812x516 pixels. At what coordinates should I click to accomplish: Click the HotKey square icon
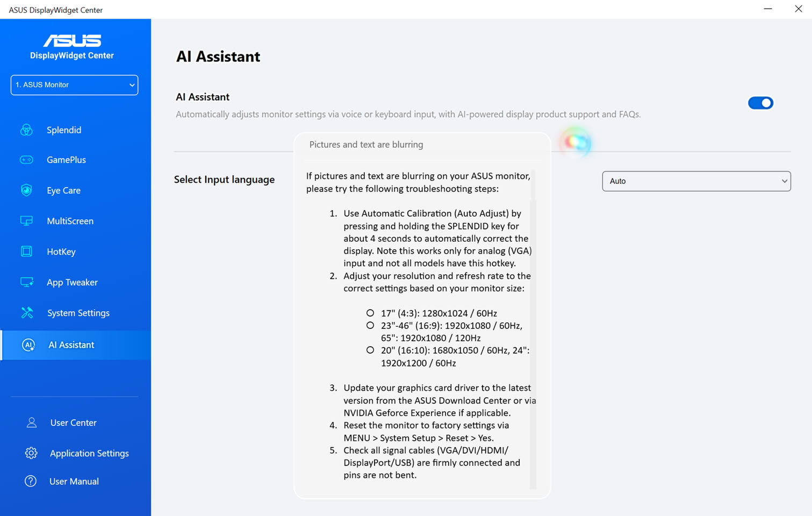pyautogui.click(x=26, y=252)
